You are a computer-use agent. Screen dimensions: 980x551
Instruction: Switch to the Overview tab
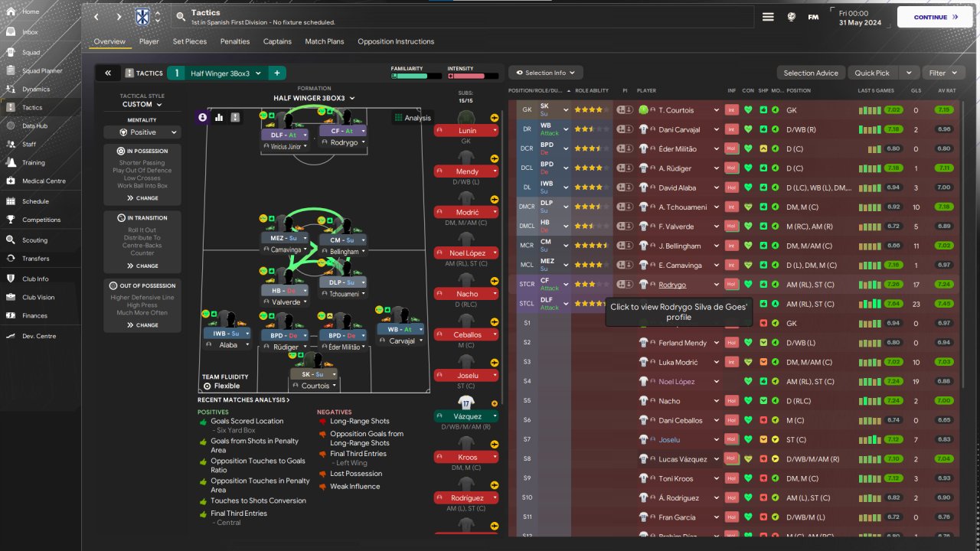[109, 41]
